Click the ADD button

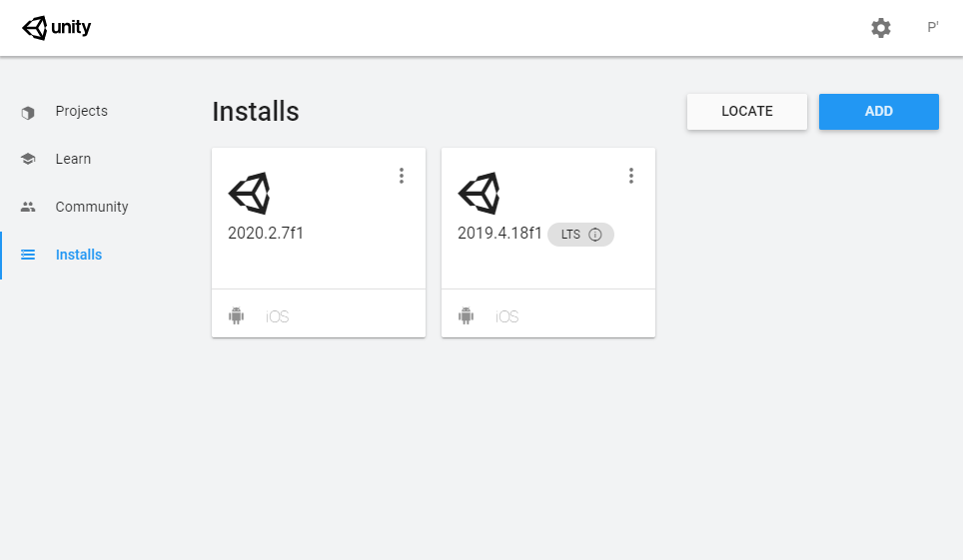(878, 112)
